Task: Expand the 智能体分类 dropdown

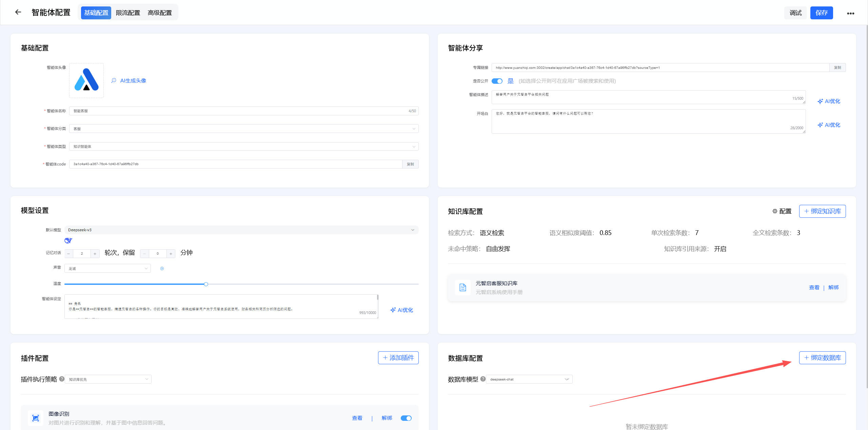Action: pyautogui.click(x=243, y=129)
